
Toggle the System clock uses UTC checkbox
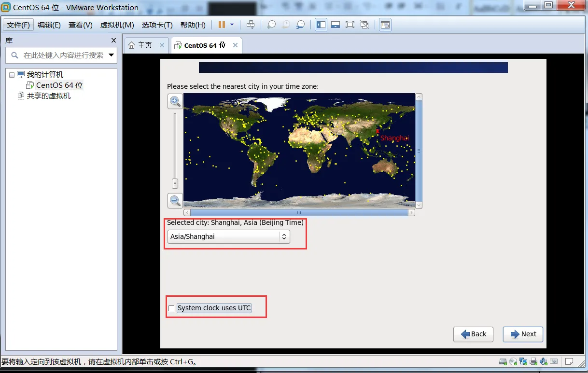coord(171,308)
